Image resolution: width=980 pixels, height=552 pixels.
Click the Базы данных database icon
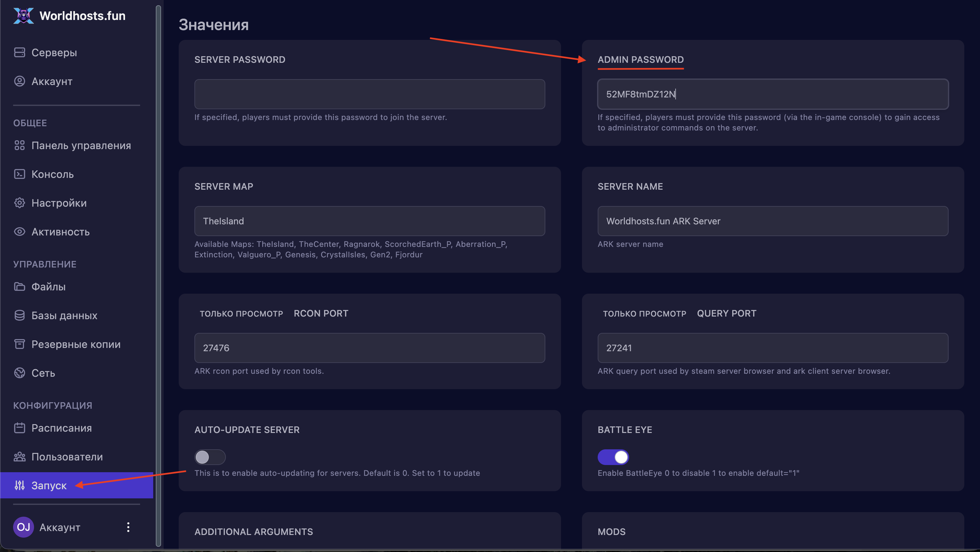19,316
